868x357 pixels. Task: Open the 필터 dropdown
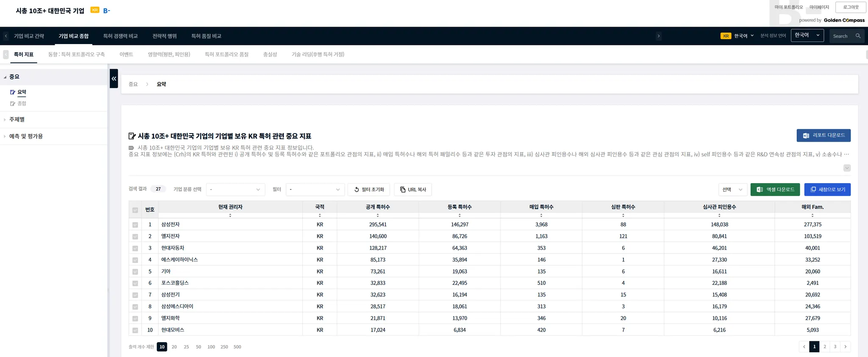(315, 190)
